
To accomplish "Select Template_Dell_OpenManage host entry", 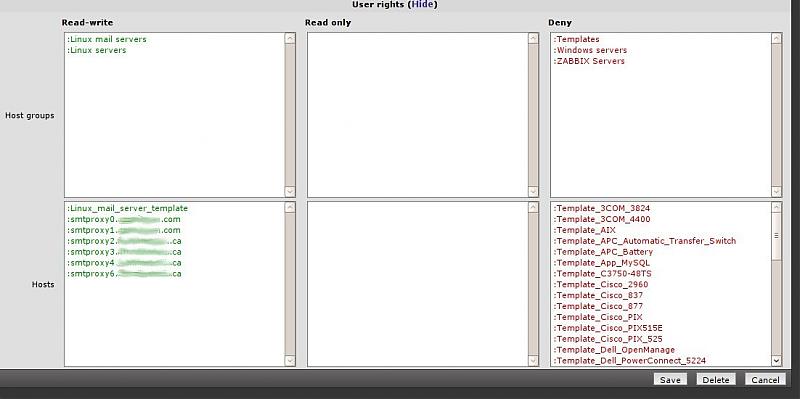I will [x=614, y=350].
